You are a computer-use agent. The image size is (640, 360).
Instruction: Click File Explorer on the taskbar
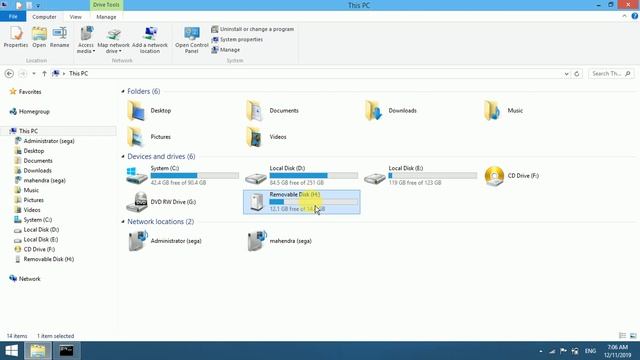38,351
